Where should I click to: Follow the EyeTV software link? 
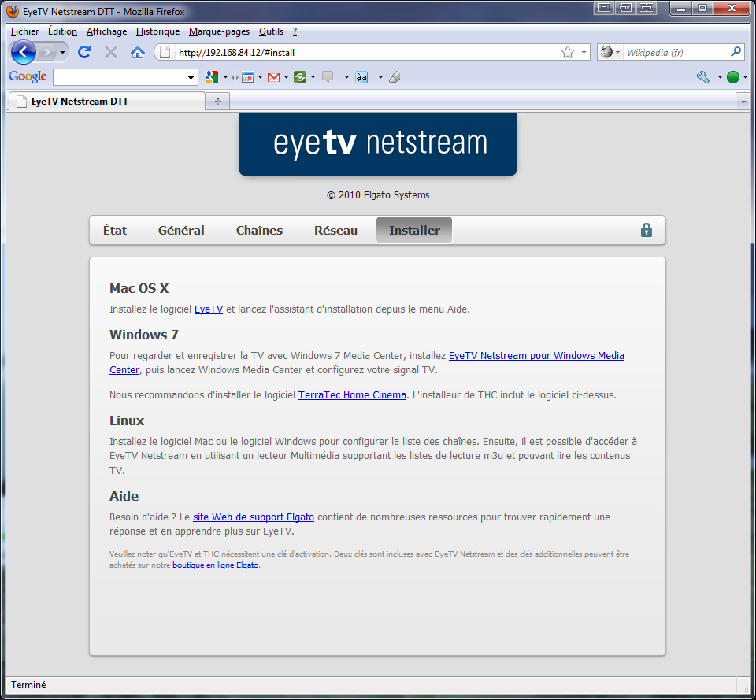point(208,309)
